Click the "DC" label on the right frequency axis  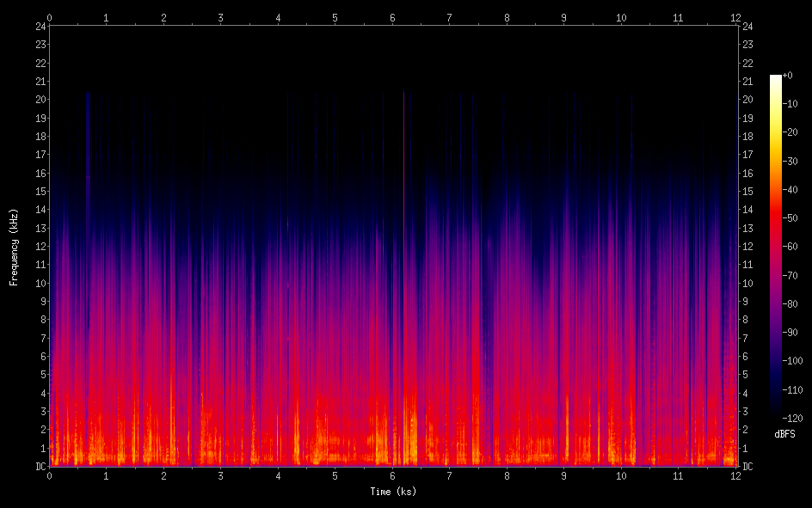[747, 467]
